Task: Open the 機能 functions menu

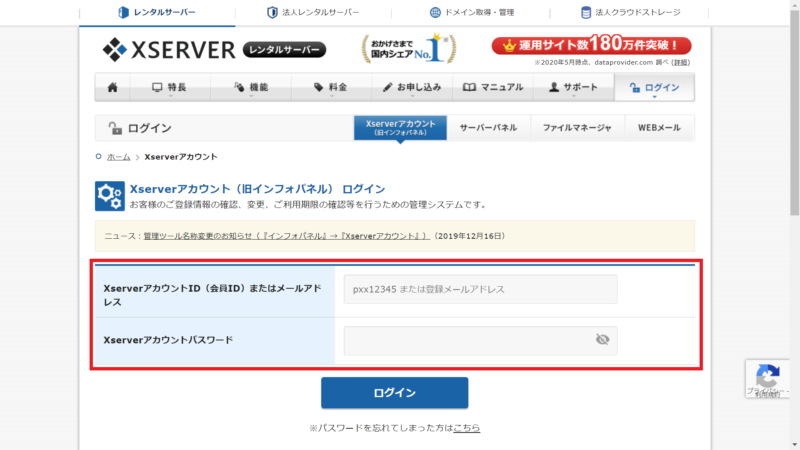Action: point(251,87)
